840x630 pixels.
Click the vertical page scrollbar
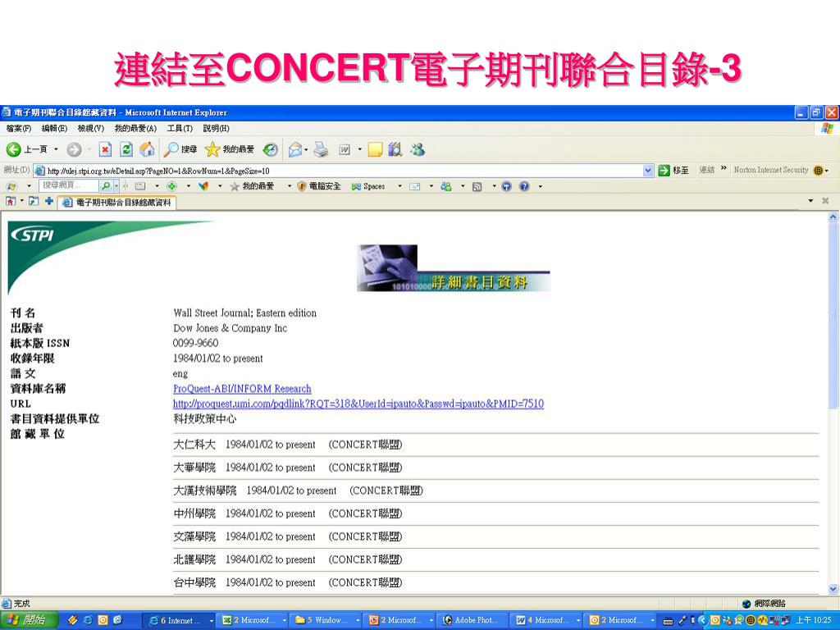click(x=833, y=403)
